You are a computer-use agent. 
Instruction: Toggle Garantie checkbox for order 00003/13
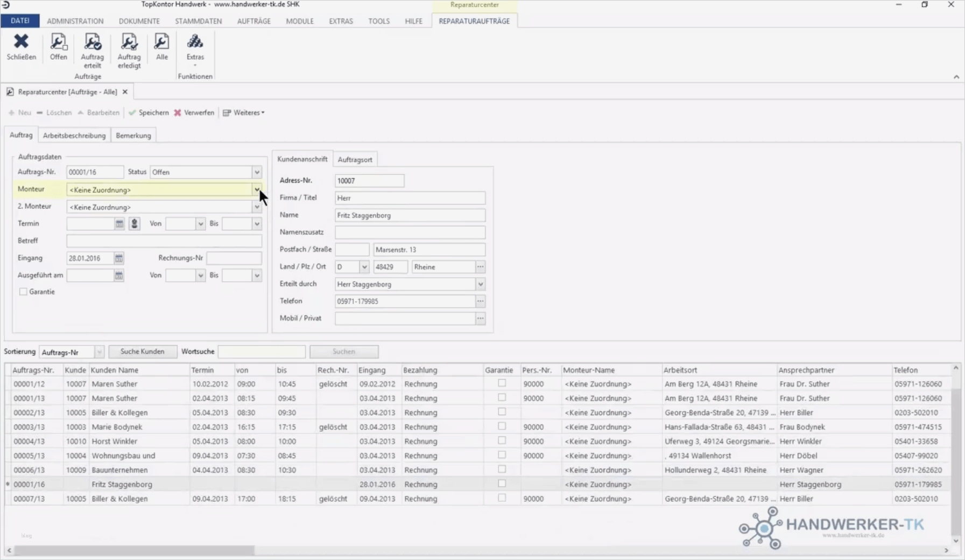pos(502,426)
